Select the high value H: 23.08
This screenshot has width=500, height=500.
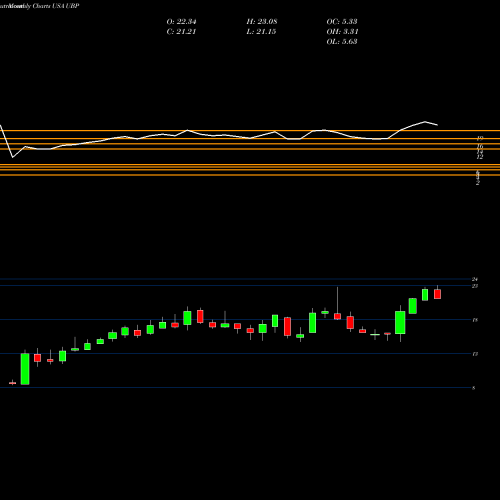262,22
